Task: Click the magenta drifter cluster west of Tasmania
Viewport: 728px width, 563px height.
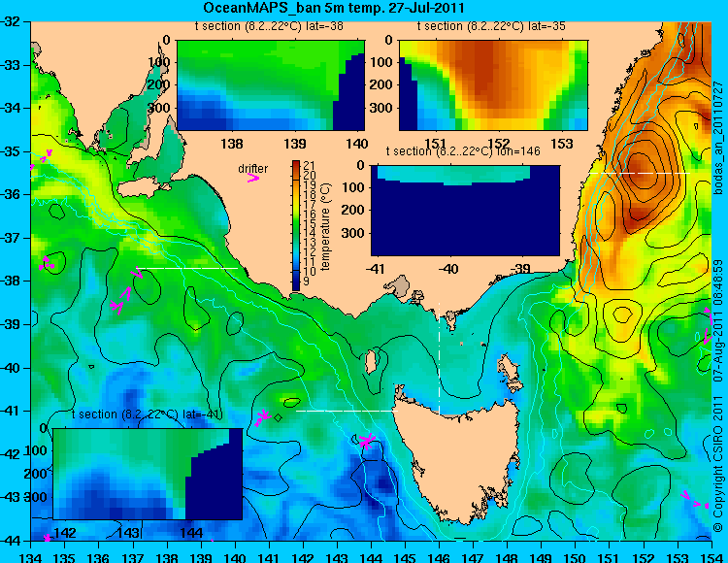Action: 367,440
